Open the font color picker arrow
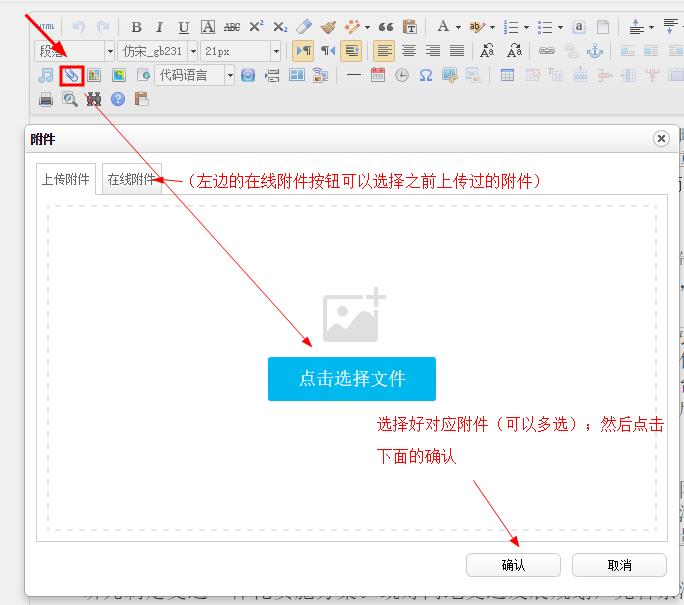The image size is (684, 605). [x=458, y=27]
